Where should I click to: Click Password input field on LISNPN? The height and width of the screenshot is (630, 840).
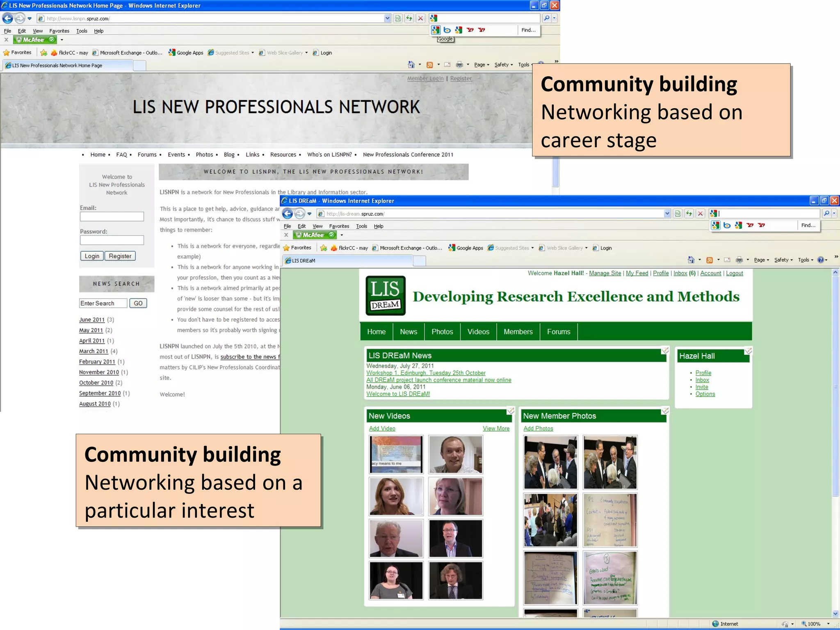tap(112, 240)
